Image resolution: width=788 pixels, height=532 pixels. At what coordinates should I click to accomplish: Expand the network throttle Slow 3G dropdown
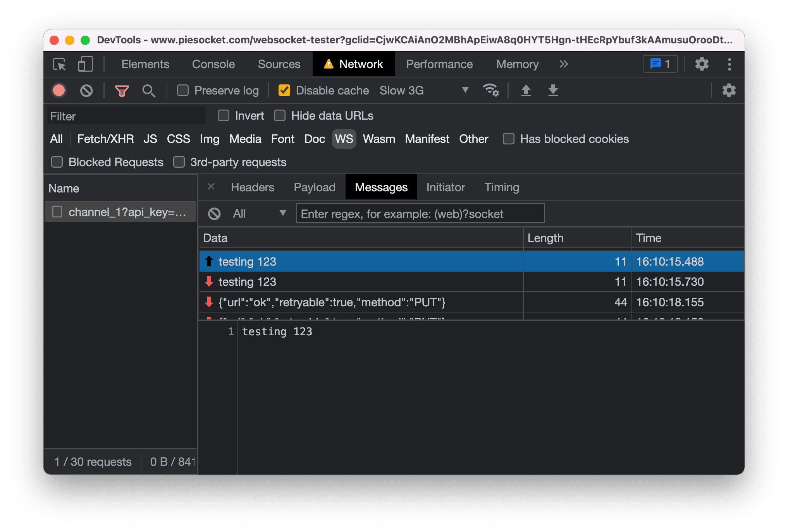(x=465, y=90)
